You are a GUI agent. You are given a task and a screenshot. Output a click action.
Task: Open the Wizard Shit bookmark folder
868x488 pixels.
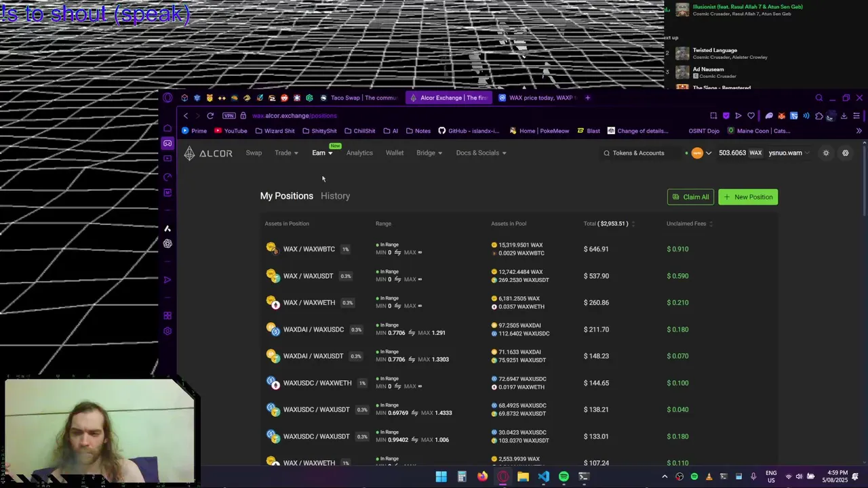[x=275, y=131]
